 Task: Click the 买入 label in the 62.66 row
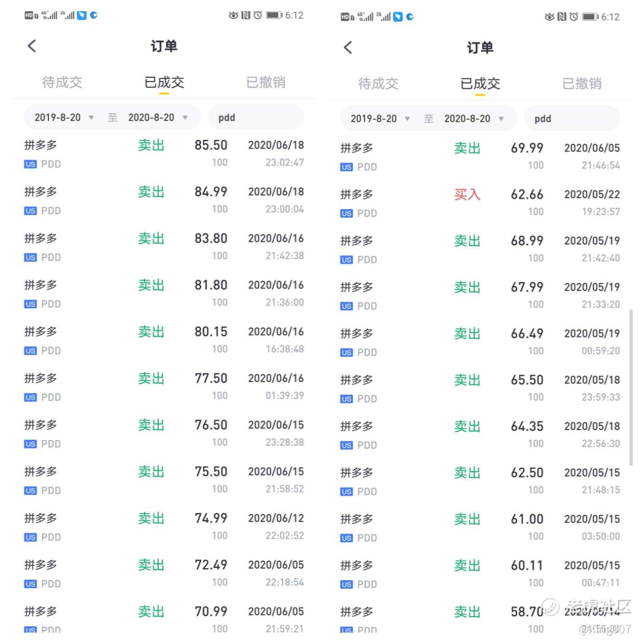467,194
